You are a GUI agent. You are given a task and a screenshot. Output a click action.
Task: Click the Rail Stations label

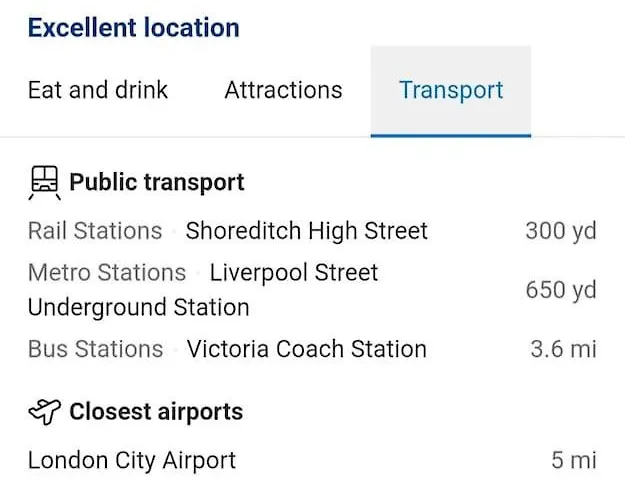[95, 231]
